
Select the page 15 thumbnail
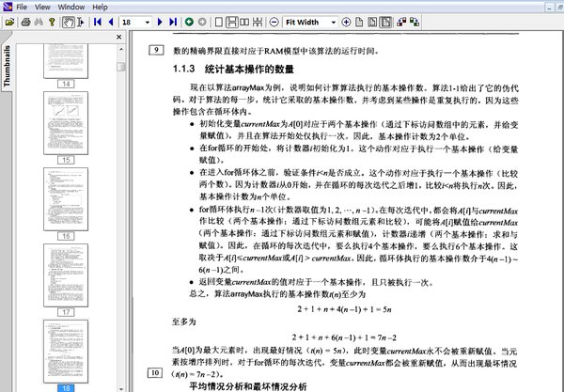(66, 123)
